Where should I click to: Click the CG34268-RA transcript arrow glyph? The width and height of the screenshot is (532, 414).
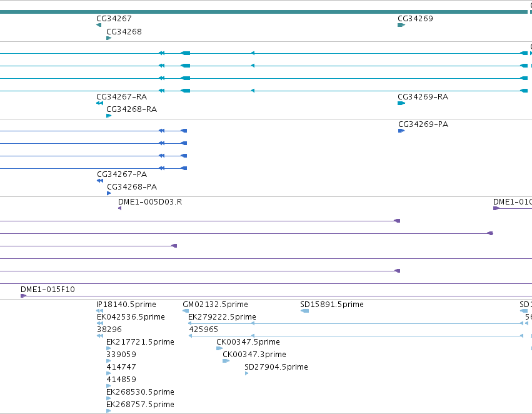click(109, 116)
